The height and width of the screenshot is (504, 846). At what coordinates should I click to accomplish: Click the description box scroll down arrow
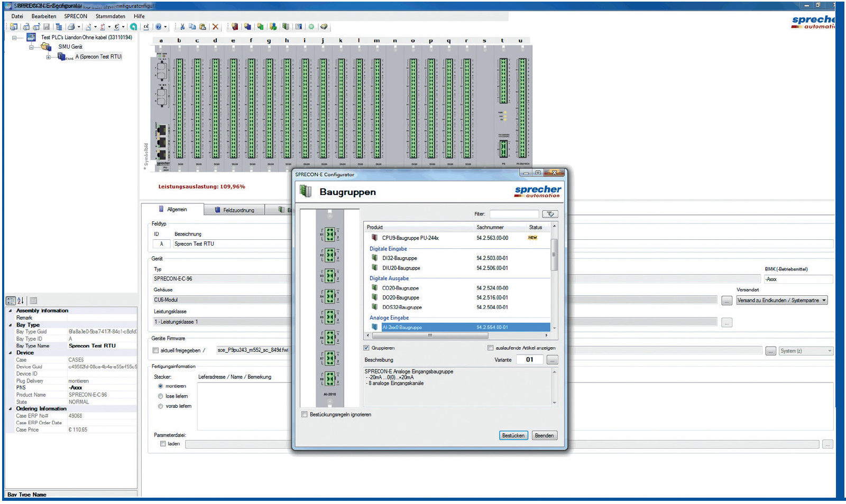(554, 403)
